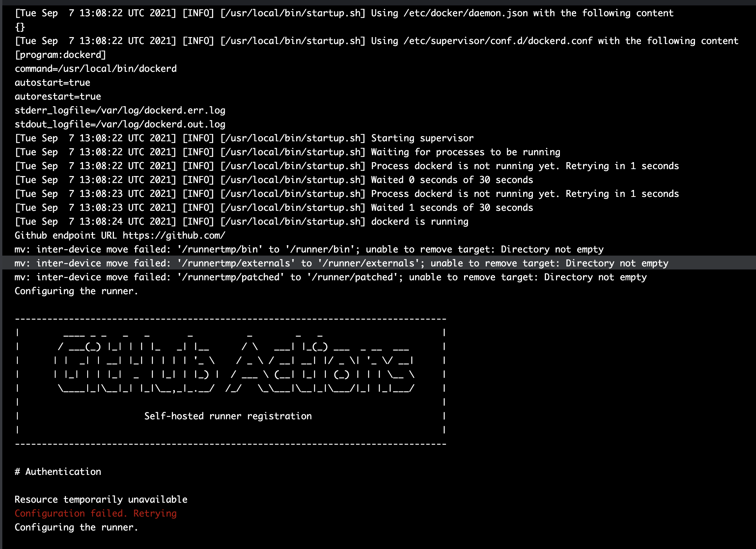Click the Configuration failed. Retrying message
The image size is (756, 549).
(x=95, y=513)
